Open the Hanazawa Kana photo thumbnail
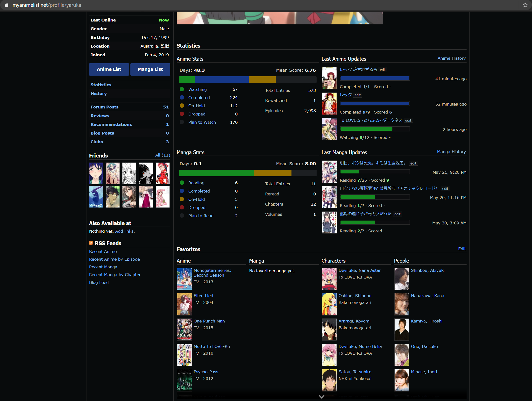The width and height of the screenshot is (532, 401). pos(402,304)
